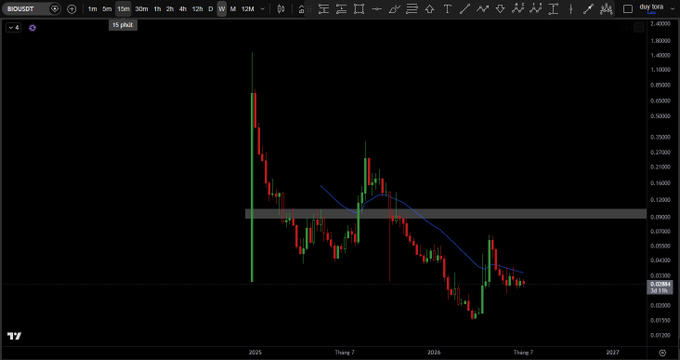Toggle the Weekly (W) timeframe

coord(222,9)
